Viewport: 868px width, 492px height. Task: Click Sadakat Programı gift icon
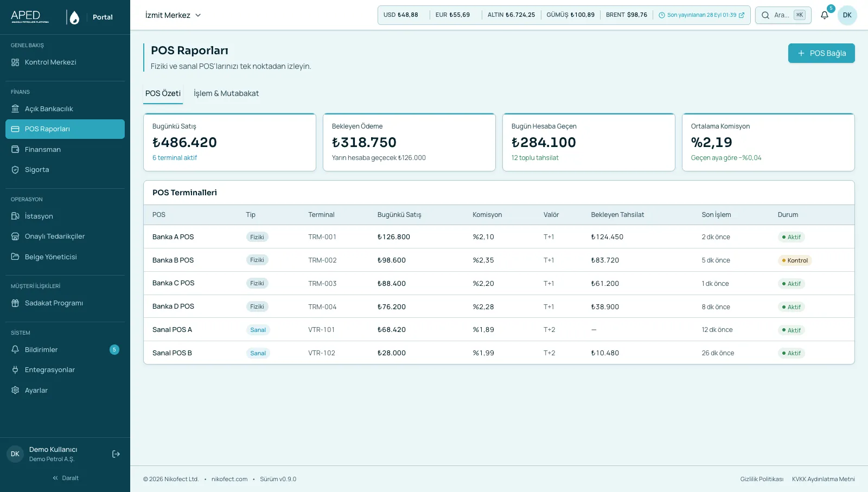click(x=15, y=303)
